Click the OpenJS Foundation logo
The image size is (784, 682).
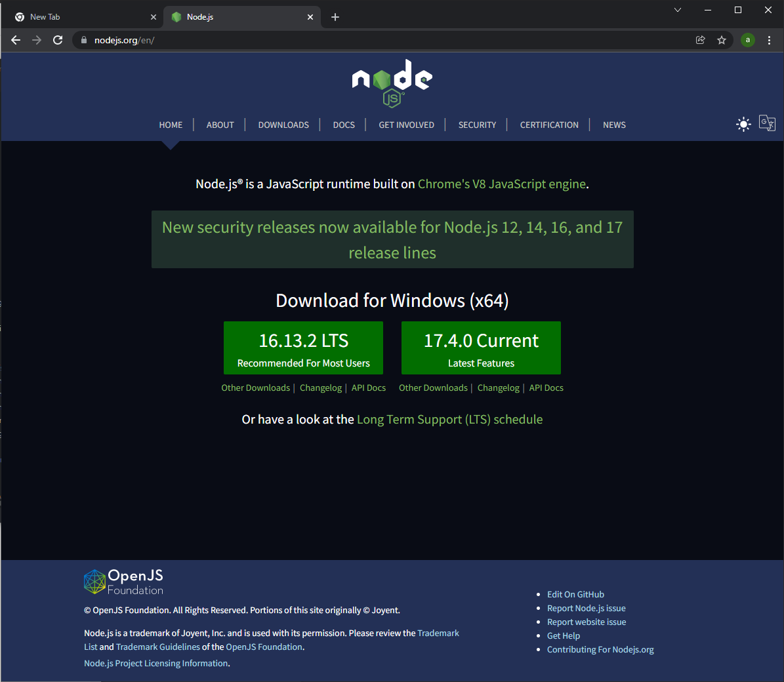pos(123,582)
